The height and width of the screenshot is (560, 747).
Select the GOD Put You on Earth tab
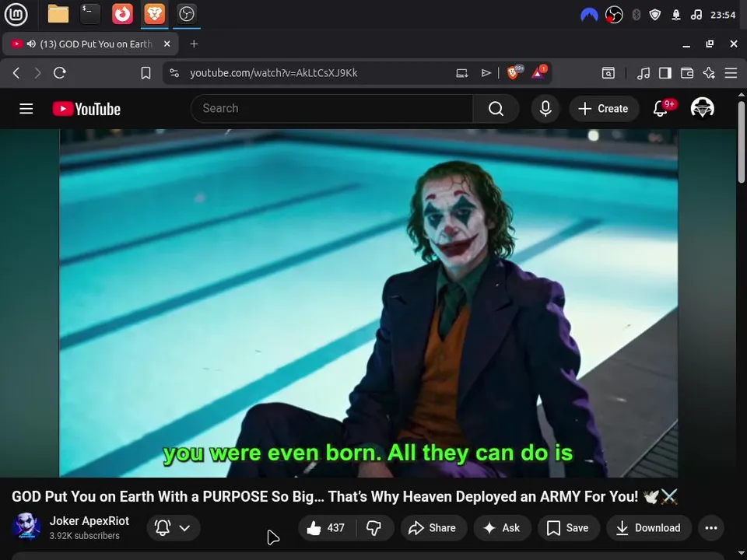click(90, 44)
